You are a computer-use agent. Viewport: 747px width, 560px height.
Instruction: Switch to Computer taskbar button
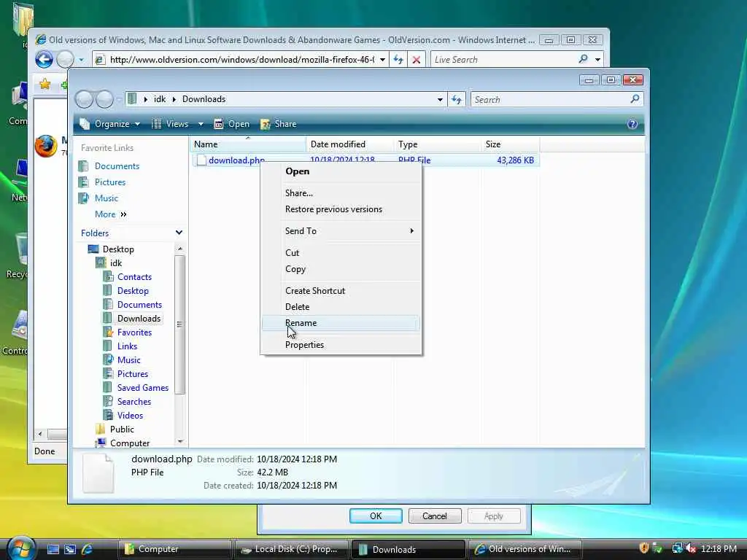pyautogui.click(x=174, y=549)
